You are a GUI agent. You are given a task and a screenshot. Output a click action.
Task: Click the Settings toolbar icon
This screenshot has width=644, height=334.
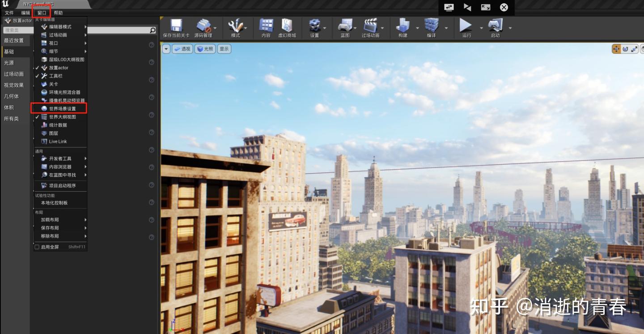coord(314,28)
